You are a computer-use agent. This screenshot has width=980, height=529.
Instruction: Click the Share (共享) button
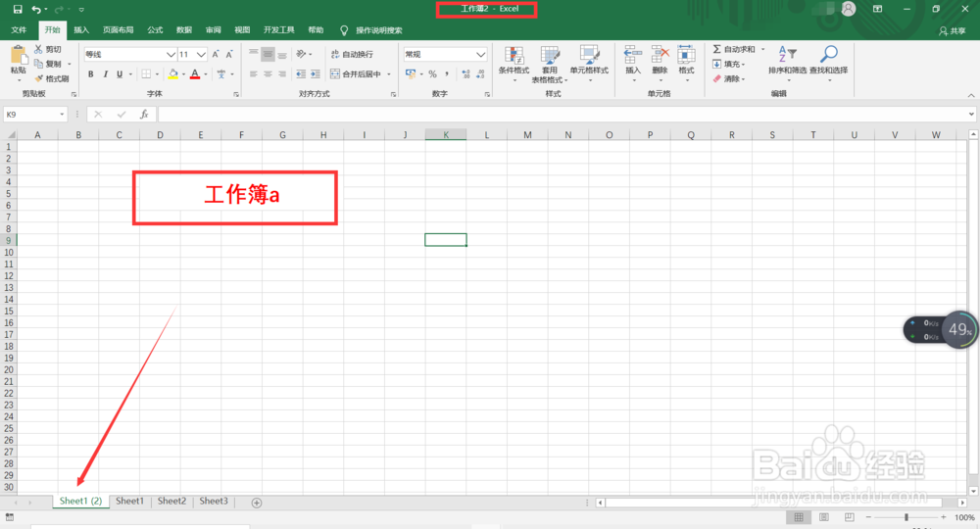[x=952, y=30]
